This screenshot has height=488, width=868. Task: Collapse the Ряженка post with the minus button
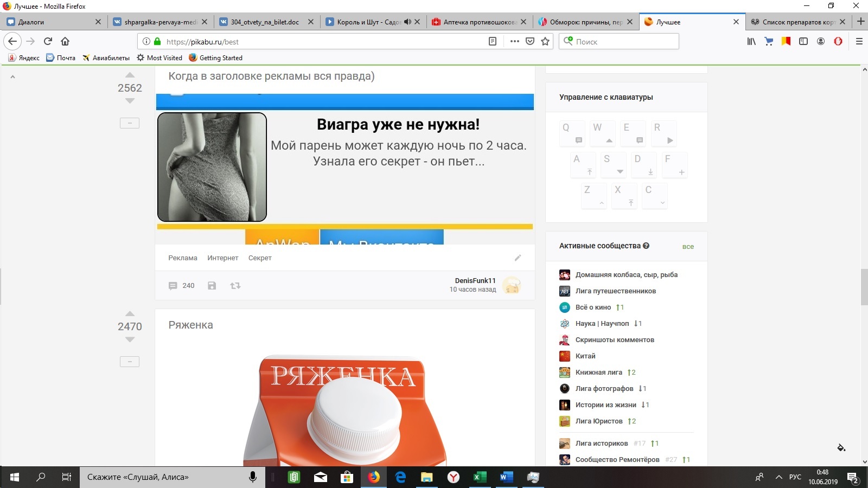tap(130, 362)
